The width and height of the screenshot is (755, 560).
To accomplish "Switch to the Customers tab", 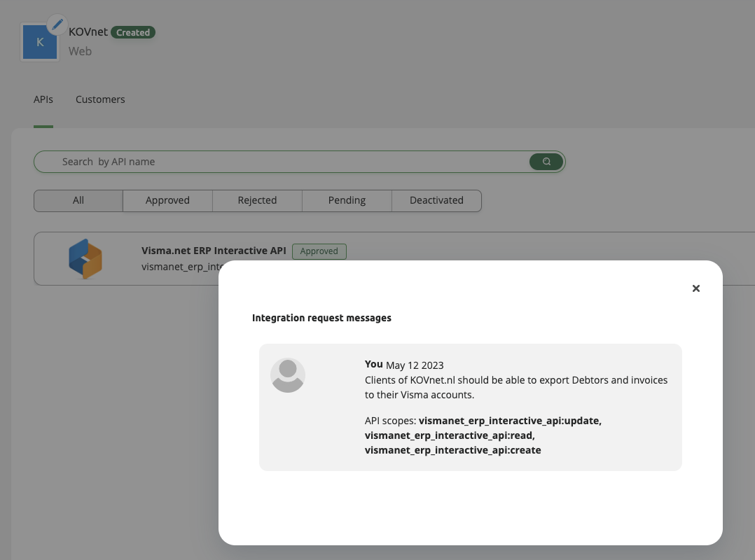I will (100, 99).
